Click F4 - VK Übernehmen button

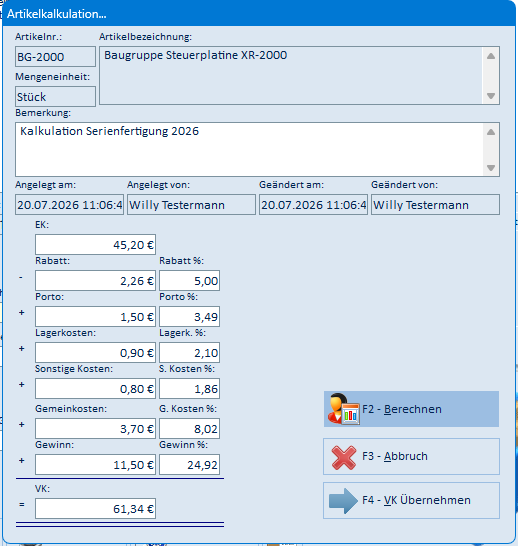point(411,501)
